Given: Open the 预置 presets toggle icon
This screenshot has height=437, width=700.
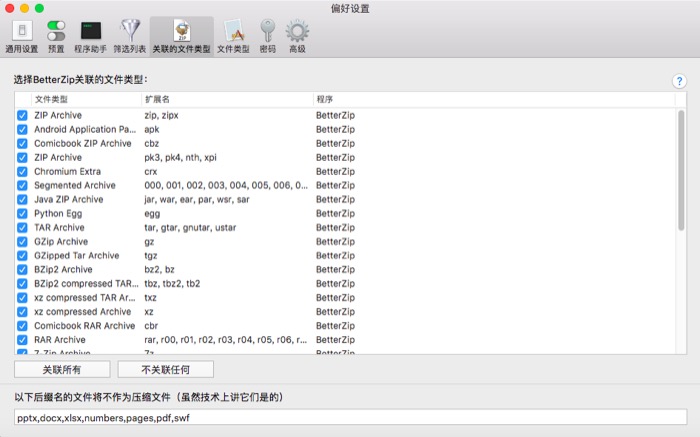Looking at the screenshot, I should tap(56, 37).
